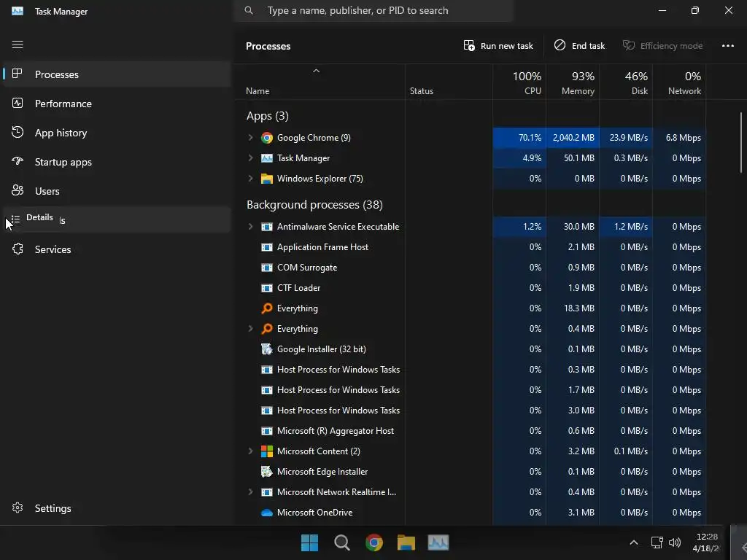Switch to the Startup apps page

tap(117, 162)
